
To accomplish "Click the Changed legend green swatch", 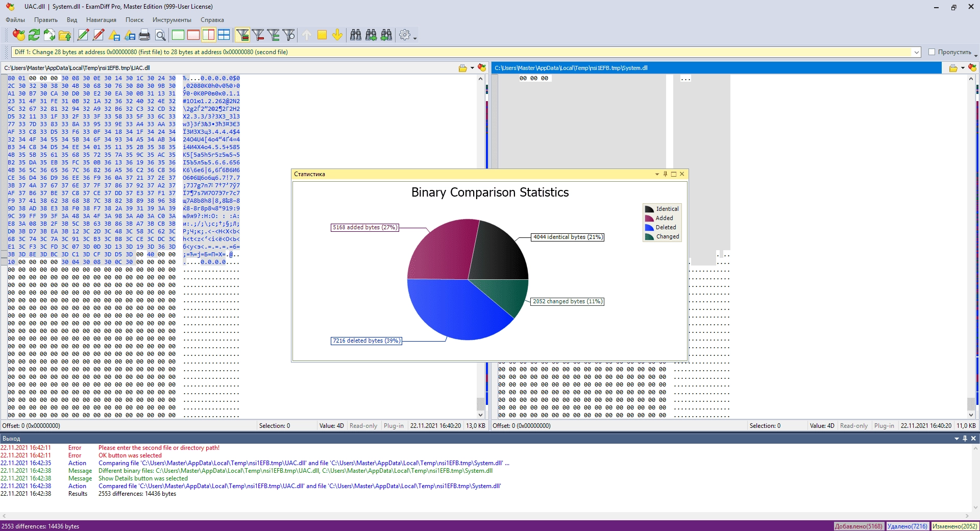I will click(x=649, y=236).
